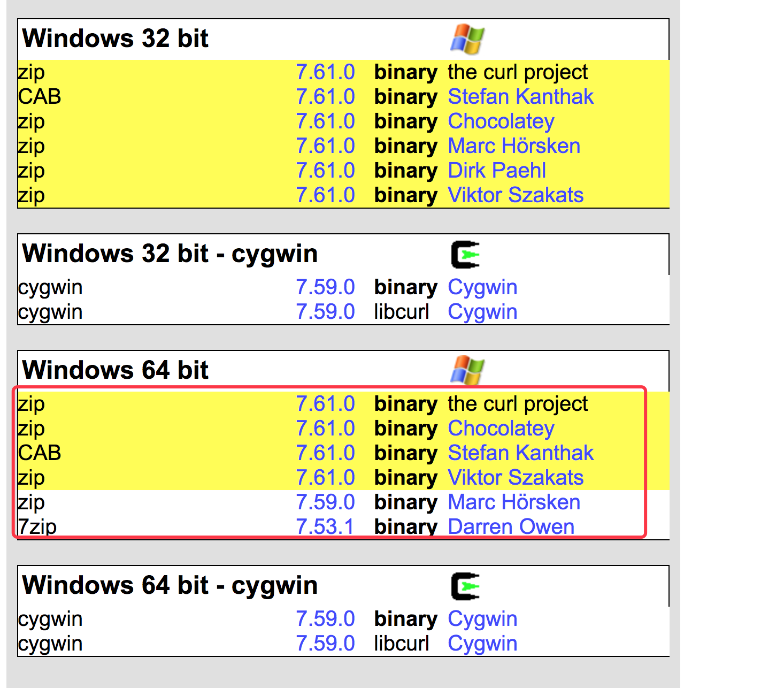The width and height of the screenshot is (784, 688).
Task: Click the Cygwin logo beside Windows 32 bit - cygwin
Action: [465, 255]
